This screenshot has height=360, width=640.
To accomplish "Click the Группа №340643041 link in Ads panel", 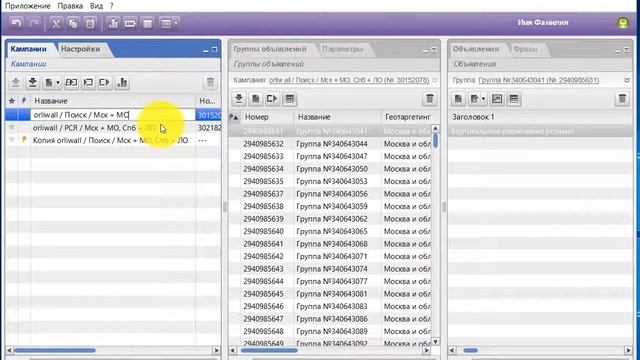I will point(539,80).
